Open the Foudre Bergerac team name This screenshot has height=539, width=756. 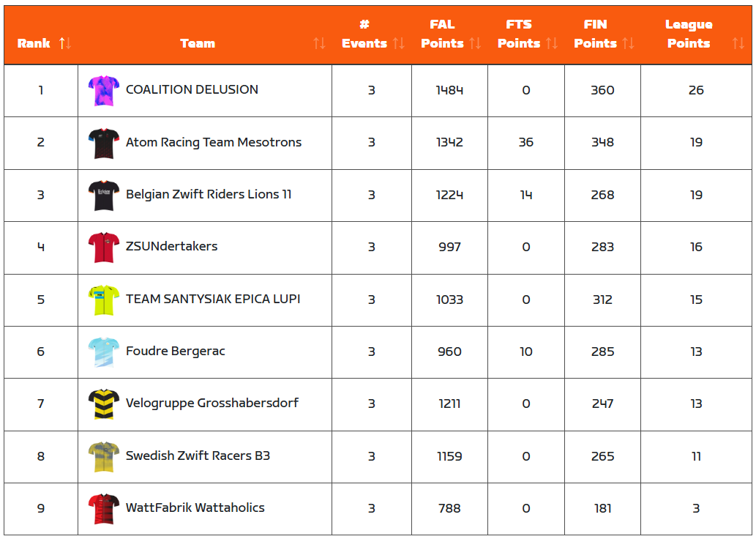(176, 352)
